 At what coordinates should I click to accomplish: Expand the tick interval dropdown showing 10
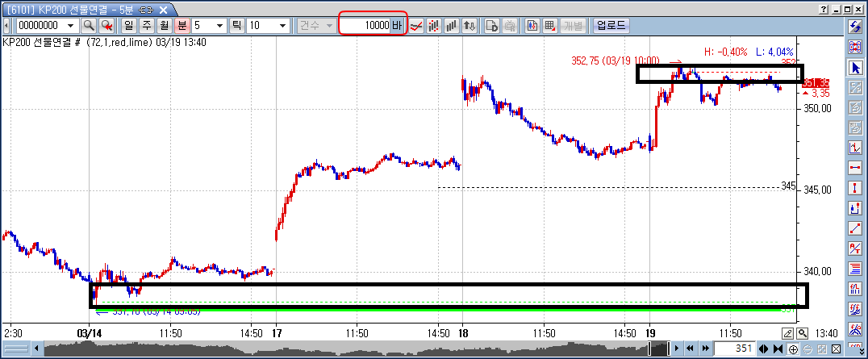tap(282, 25)
